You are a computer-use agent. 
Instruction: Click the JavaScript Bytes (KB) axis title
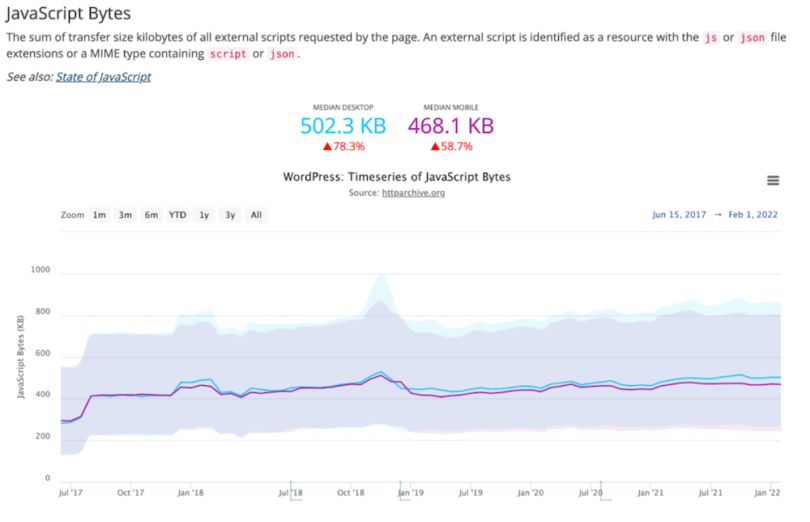(21, 357)
